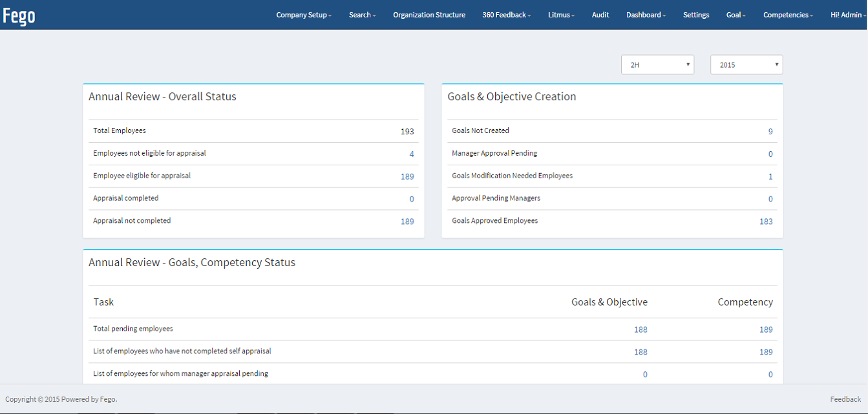Click the Fego logo
This screenshot has height=414, width=868.
pos(19,16)
